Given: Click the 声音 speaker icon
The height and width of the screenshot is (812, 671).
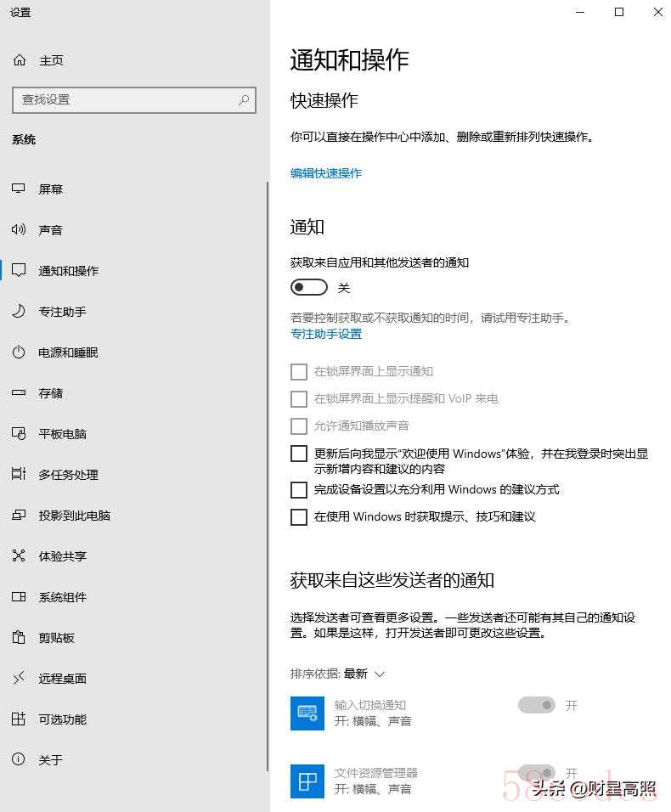Looking at the screenshot, I should click(x=19, y=229).
